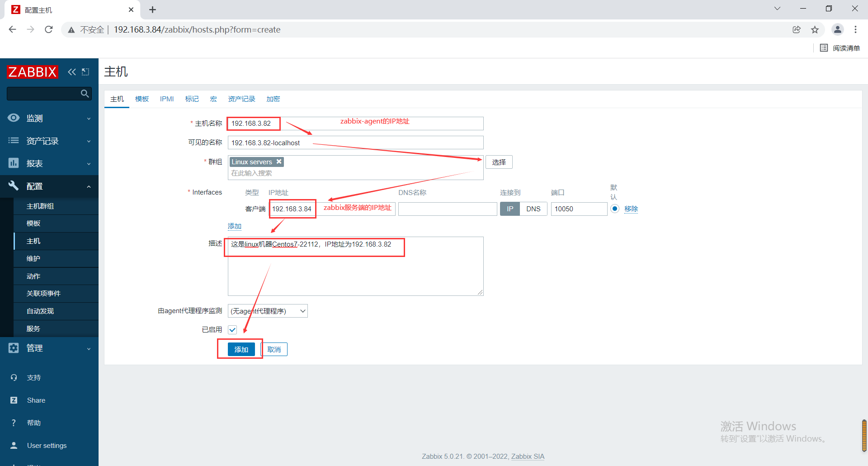Click the User settings person icon
868x466 pixels.
(14, 445)
